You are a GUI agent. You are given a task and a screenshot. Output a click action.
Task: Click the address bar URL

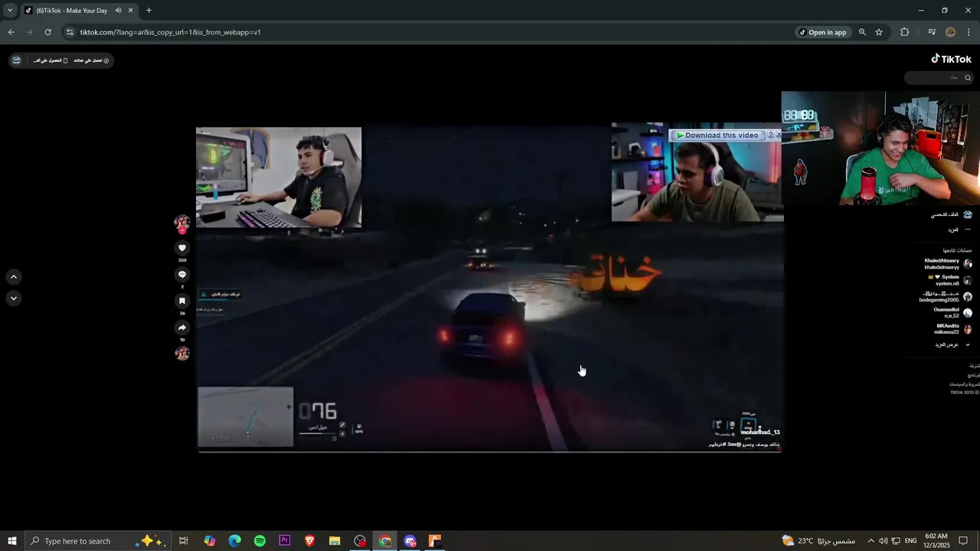tap(171, 32)
